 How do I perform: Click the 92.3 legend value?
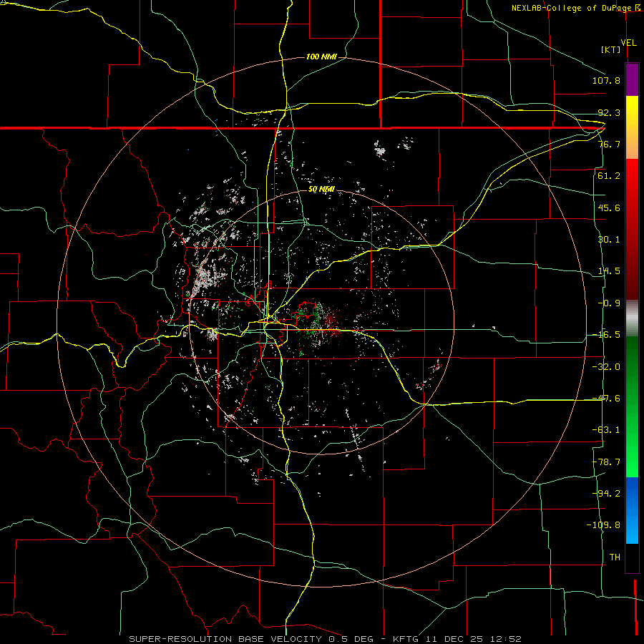tap(609, 112)
